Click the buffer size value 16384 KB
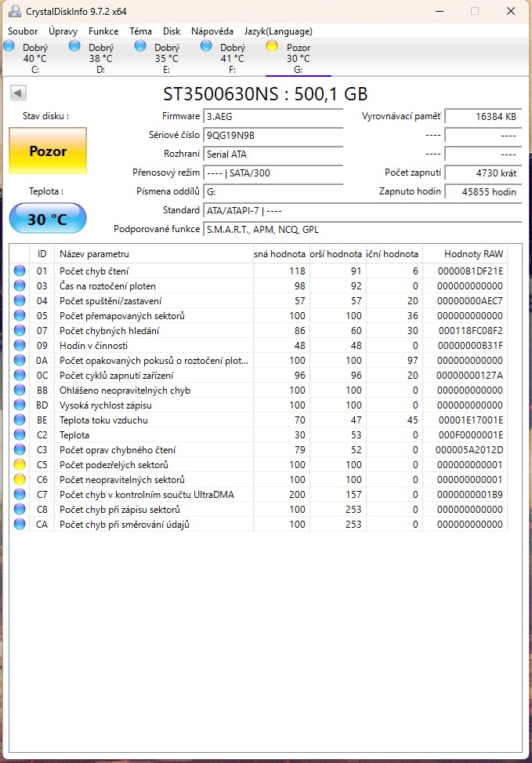The width and height of the screenshot is (532, 763). pyautogui.click(x=483, y=116)
